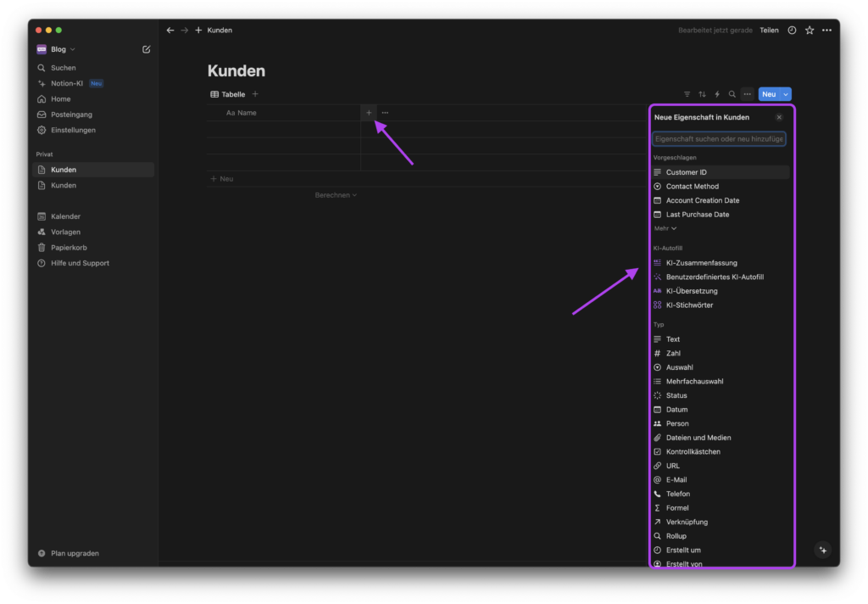Choose Account Creation Date property

pyautogui.click(x=721, y=200)
